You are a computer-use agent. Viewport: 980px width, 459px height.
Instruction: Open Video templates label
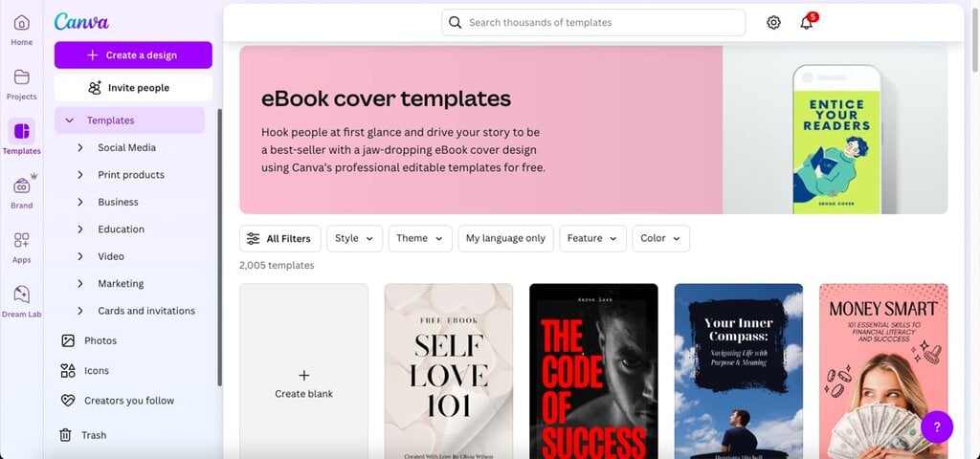[111, 256]
